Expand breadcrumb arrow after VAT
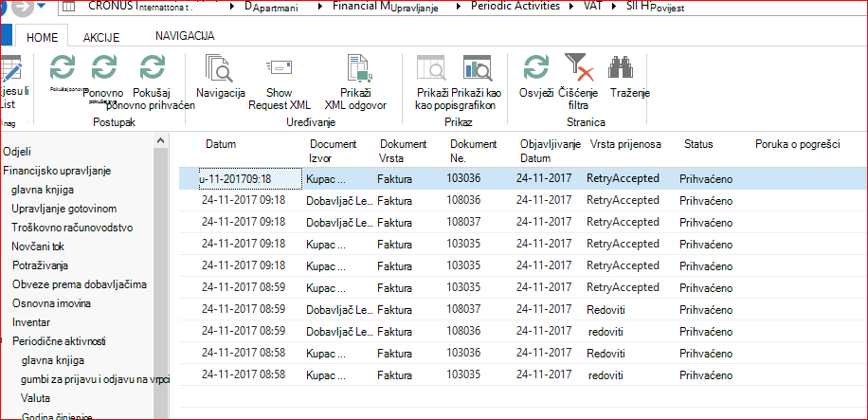Viewport: 868px width, 420px height. (612, 7)
